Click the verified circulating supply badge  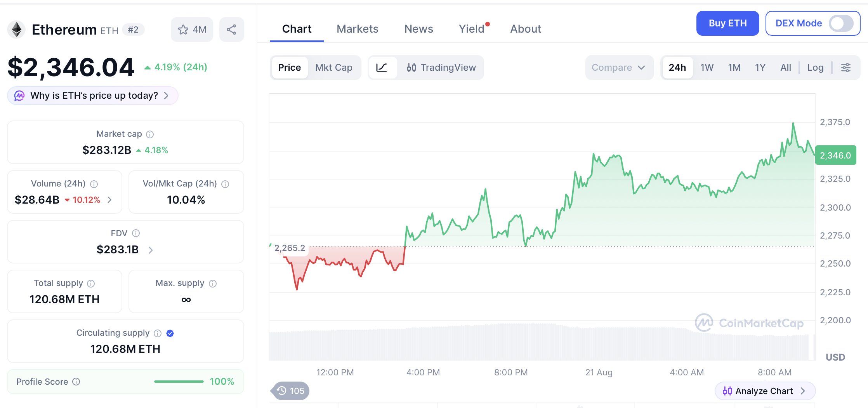click(x=170, y=333)
